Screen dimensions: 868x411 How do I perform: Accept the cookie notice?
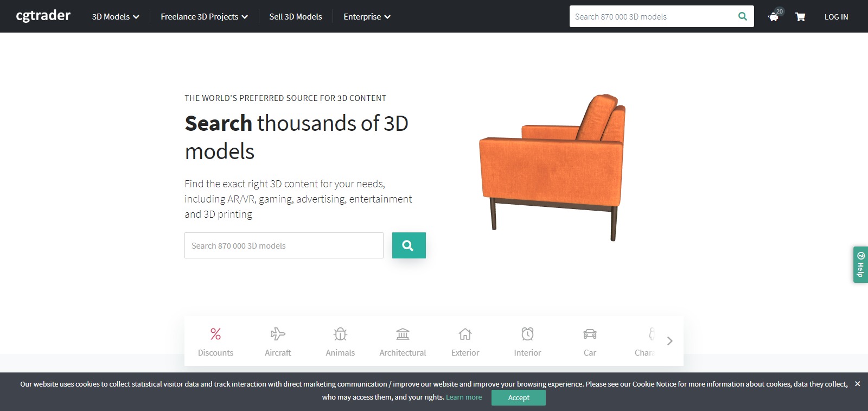coord(519,398)
